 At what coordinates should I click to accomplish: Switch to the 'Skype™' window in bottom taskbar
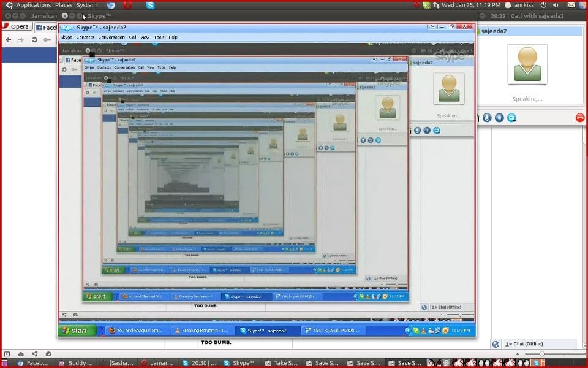click(x=240, y=362)
